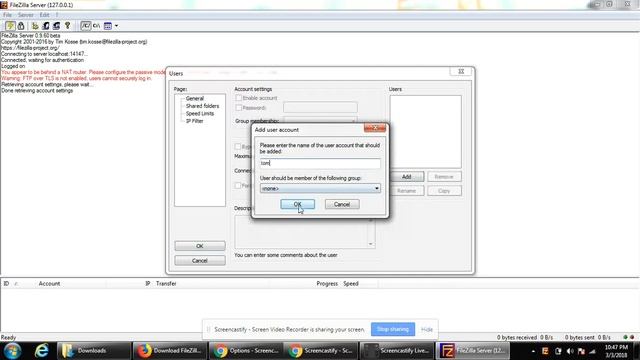Click the FTP over TLS warning log line
This screenshot has height=360, width=640.
tap(76, 78)
